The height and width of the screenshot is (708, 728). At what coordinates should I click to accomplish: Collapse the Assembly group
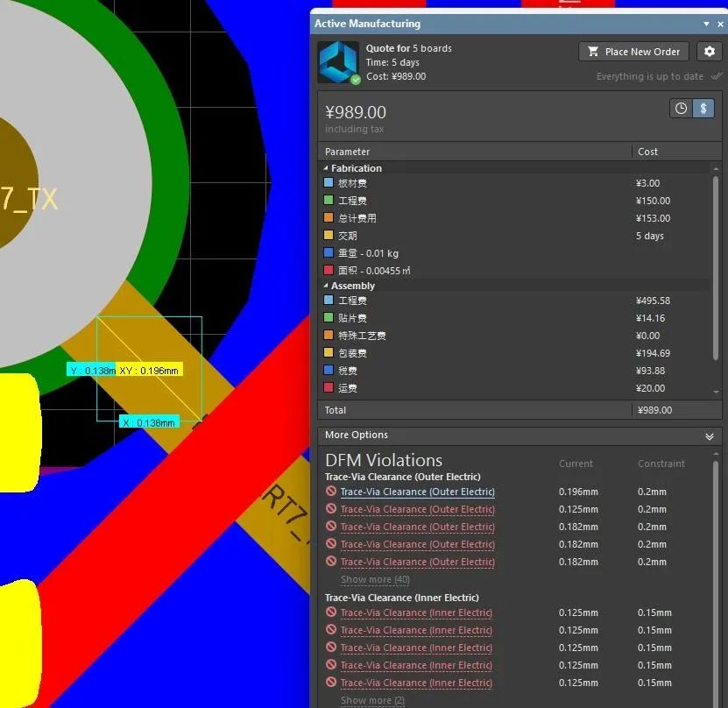pos(326,286)
